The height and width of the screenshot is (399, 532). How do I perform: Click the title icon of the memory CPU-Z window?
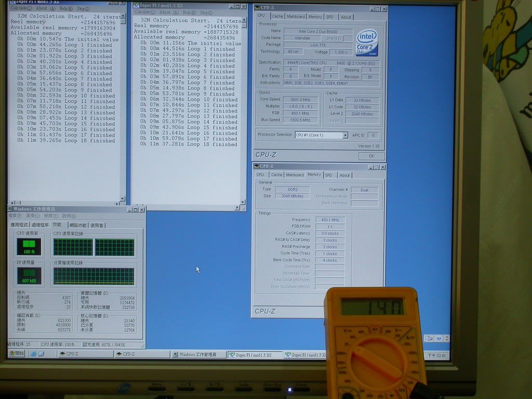click(257, 166)
